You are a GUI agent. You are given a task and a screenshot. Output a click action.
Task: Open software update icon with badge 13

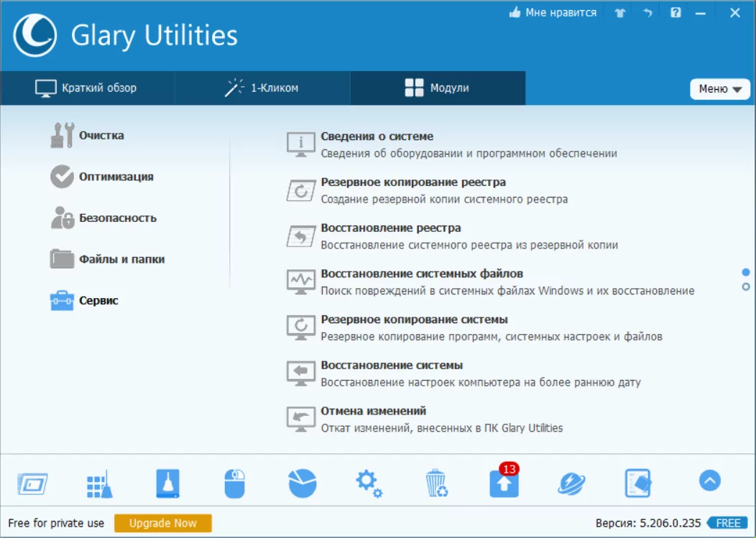pos(504,480)
